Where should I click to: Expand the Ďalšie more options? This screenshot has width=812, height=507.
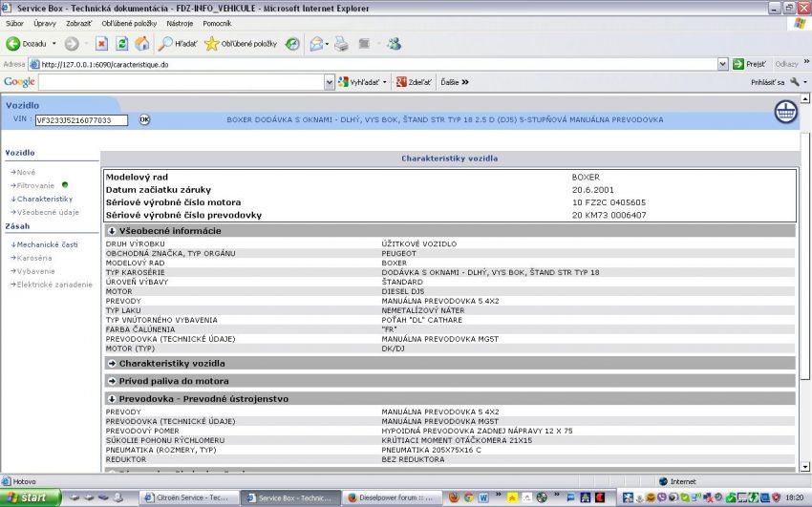[454, 82]
